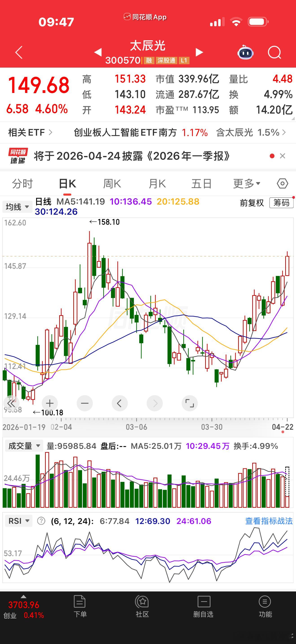
Task: Open the 2026年一季报 disclosure notice
Action: pyautogui.click(x=132, y=156)
